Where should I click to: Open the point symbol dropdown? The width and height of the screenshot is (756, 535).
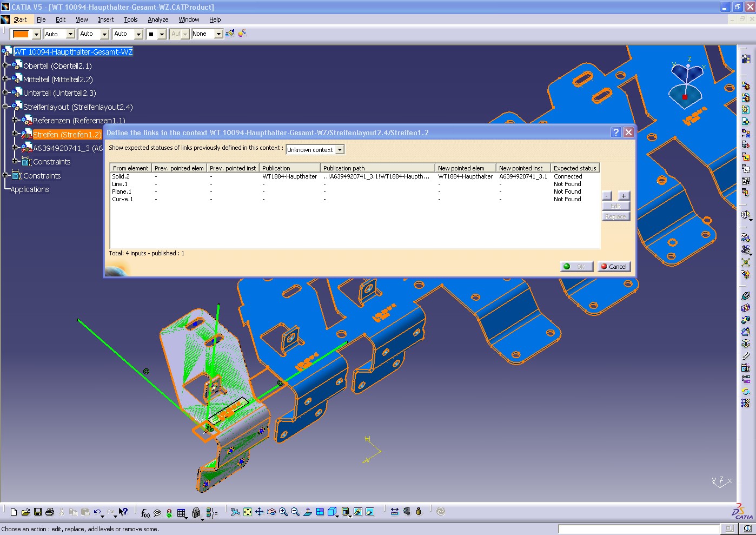pos(162,34)
